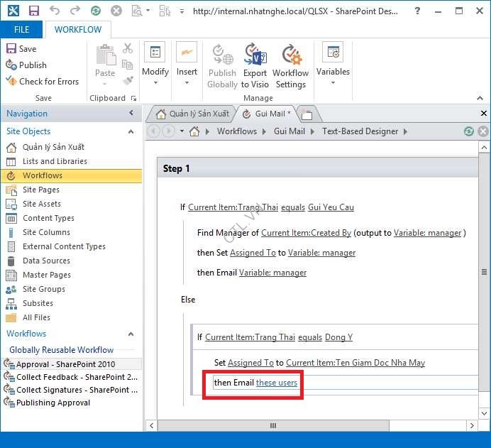Collapse the Site Objects section
Screen dimensions: 491x448
coord(131,131)
